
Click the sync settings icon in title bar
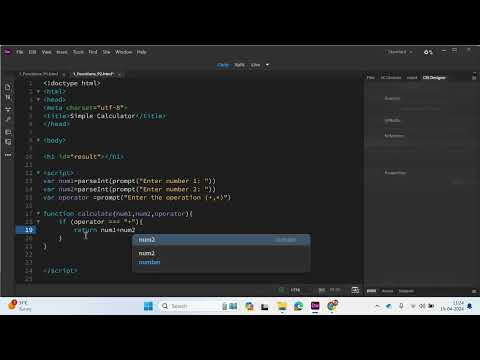(x=428, y=52)
